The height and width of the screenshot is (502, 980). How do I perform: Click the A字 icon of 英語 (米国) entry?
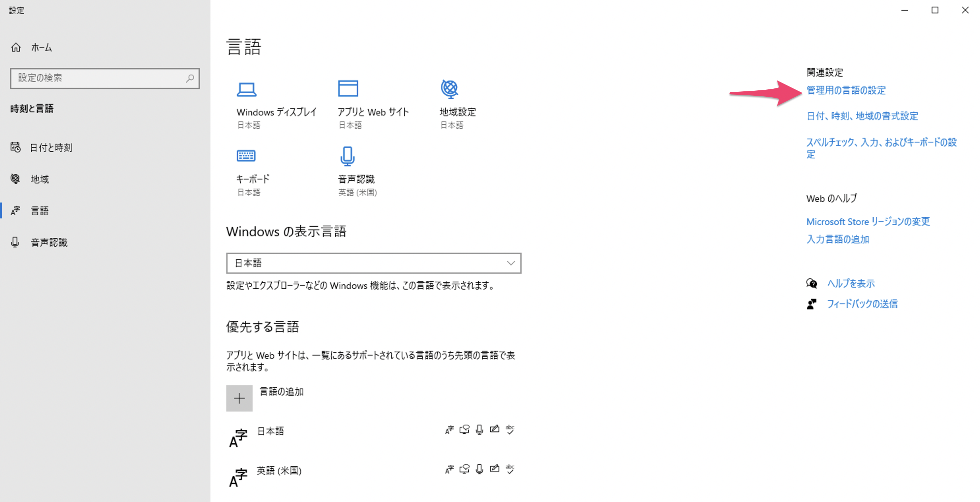(x=238, y=478)
